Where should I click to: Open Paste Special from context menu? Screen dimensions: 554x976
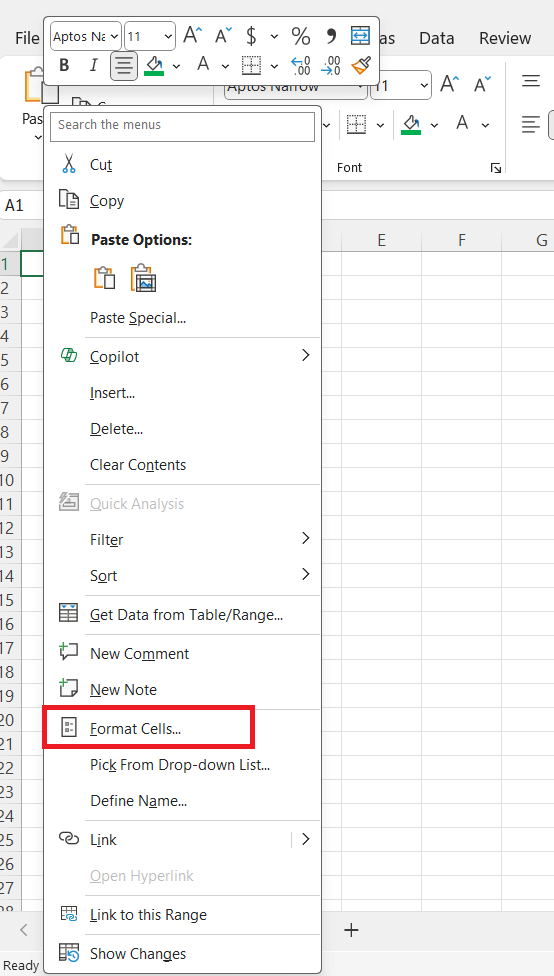click(182, 318)
